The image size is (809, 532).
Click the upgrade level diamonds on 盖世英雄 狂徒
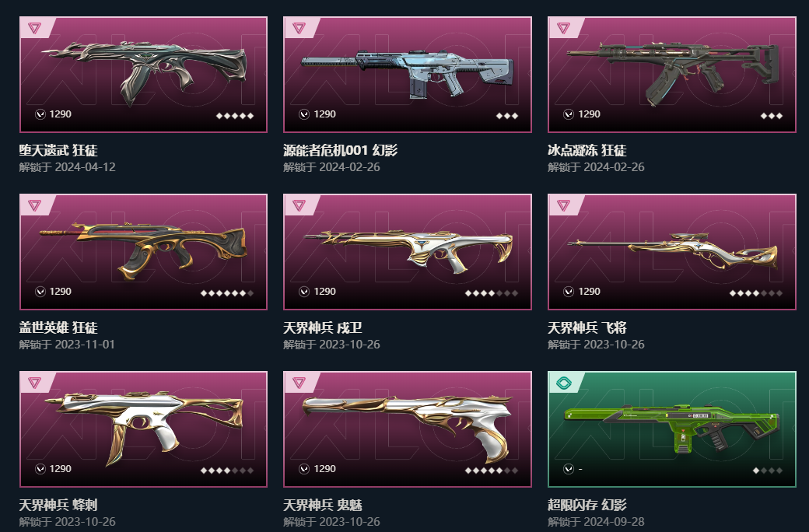tap(227, 293)
